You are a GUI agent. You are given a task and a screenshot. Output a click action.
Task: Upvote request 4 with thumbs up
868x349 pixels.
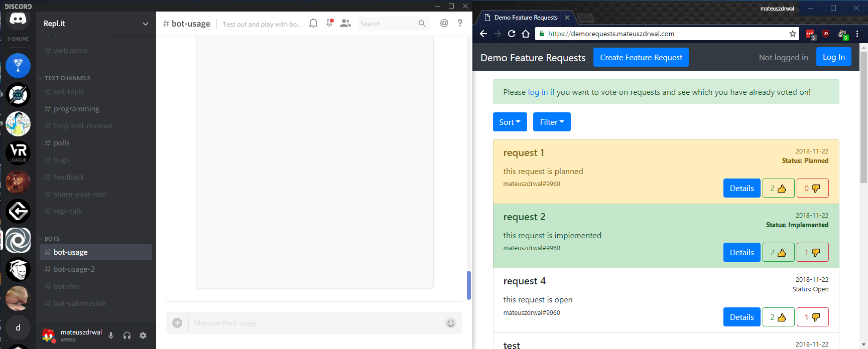[778, 317]
